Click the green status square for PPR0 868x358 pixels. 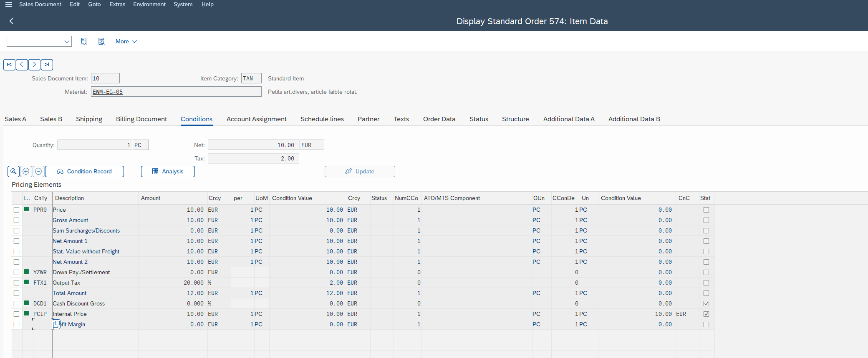(x=27, y=209)
